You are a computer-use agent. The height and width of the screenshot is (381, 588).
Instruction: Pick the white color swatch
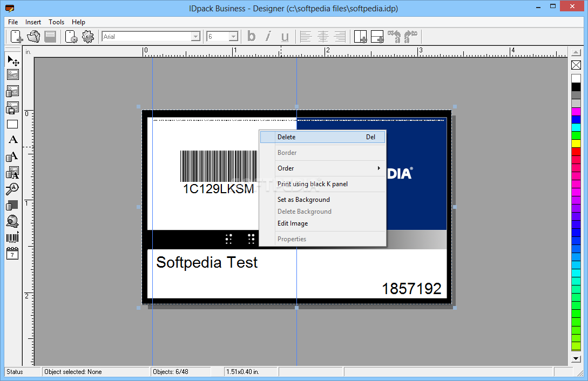[x=576, y=78]
